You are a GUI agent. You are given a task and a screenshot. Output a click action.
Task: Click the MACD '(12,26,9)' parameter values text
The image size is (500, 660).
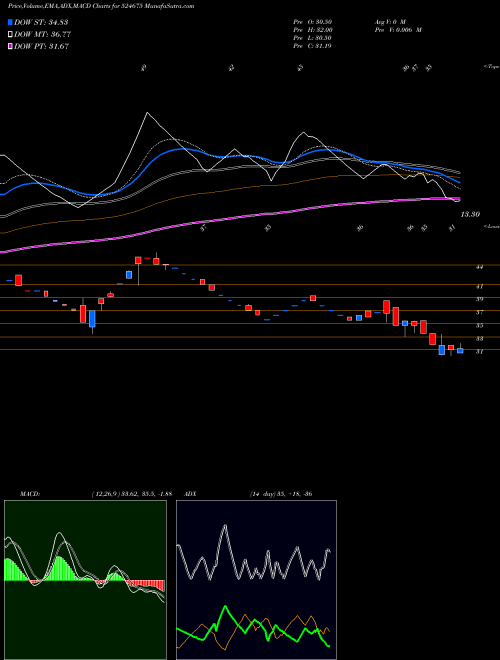tap(131, 494)
